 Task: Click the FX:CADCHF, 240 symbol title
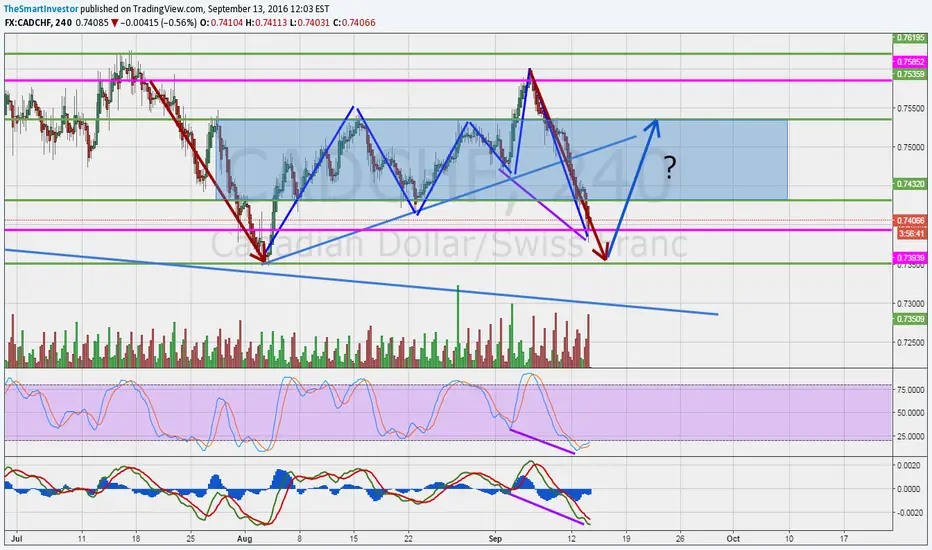click(x=39, y=23)
